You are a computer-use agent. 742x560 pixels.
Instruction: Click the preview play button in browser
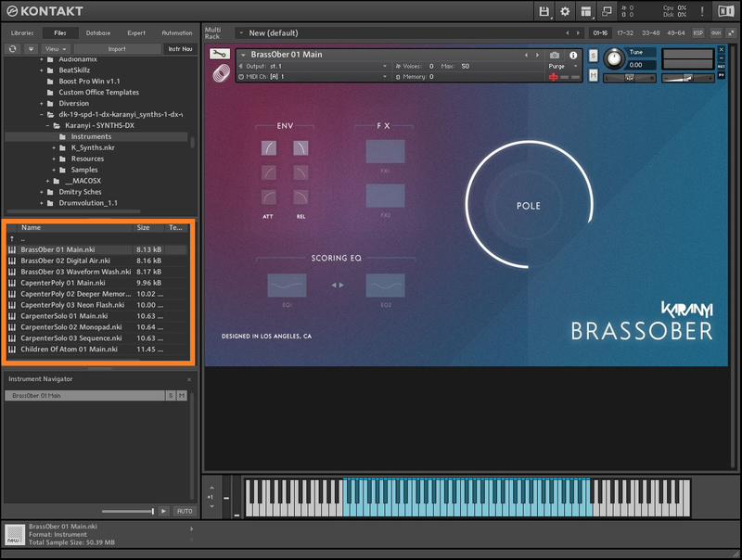pos(163,511)
